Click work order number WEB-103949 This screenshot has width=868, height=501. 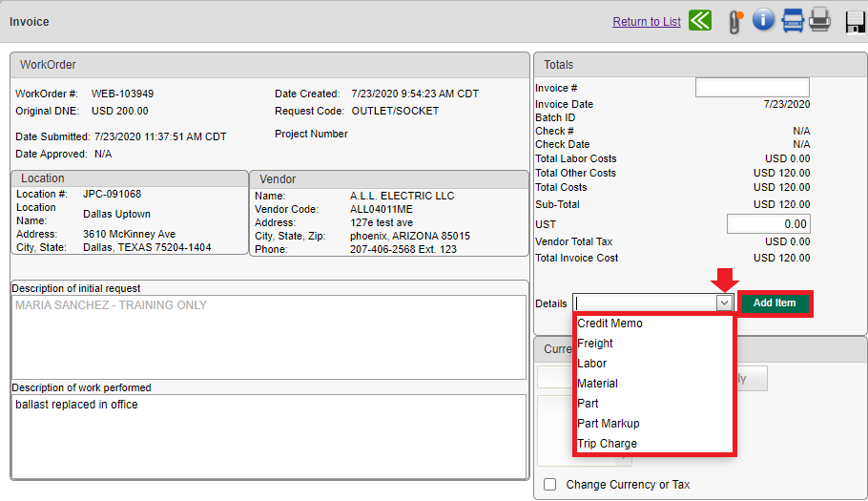(122, 94)
